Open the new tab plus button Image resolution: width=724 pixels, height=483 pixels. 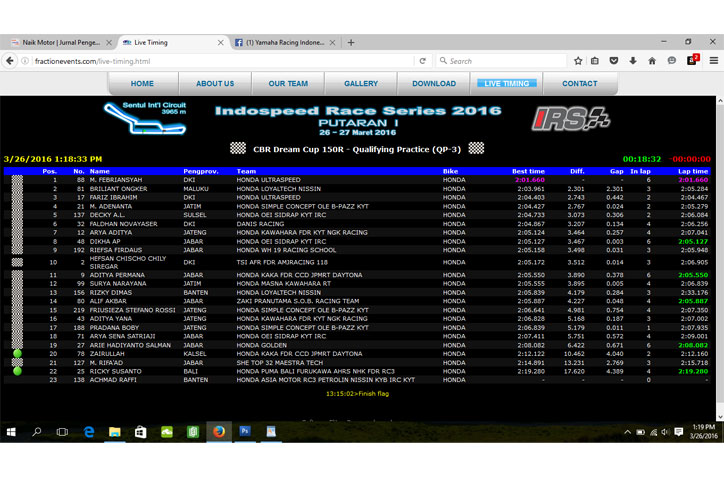click(x=351, y=43)
